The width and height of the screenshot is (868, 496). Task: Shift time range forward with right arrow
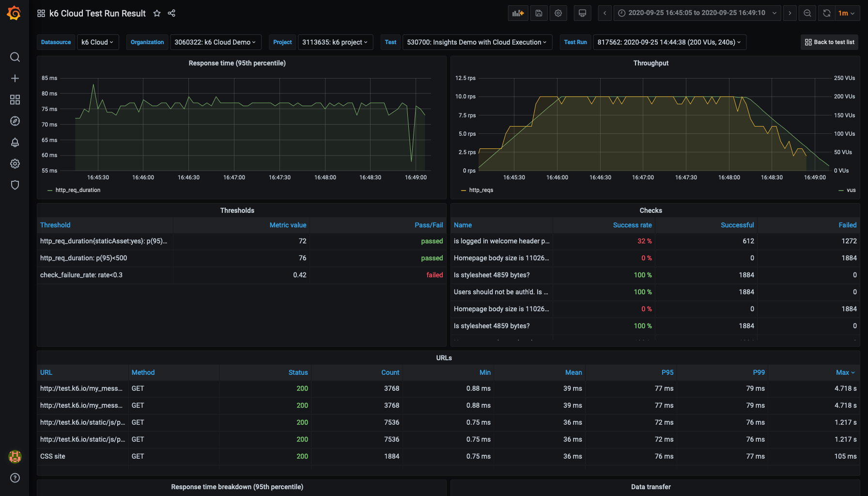[790, 13]
